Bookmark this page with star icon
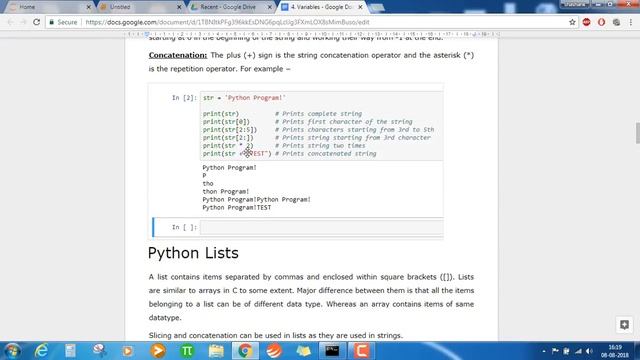640x360 pixels. point(572,22)
